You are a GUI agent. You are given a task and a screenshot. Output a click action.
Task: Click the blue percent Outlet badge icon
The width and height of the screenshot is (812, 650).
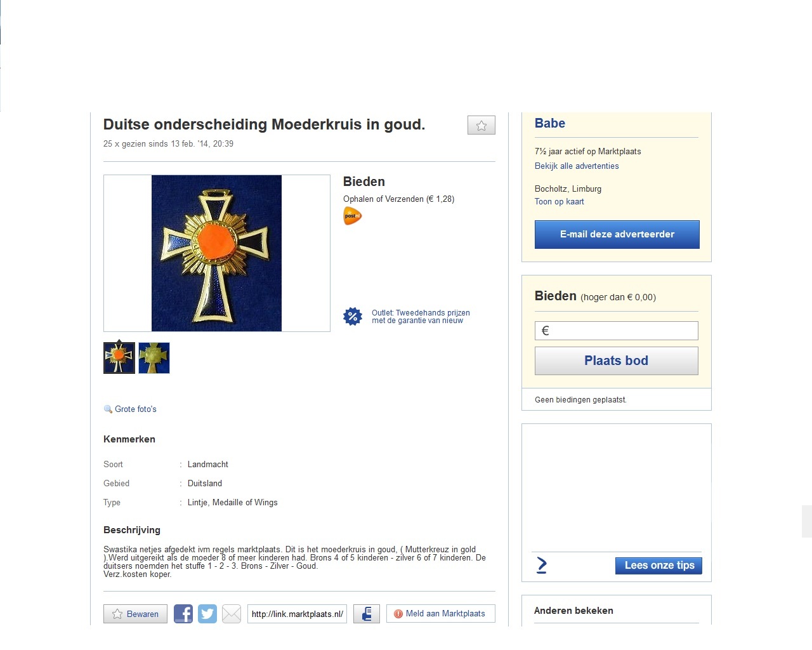[x=353, y=316]
